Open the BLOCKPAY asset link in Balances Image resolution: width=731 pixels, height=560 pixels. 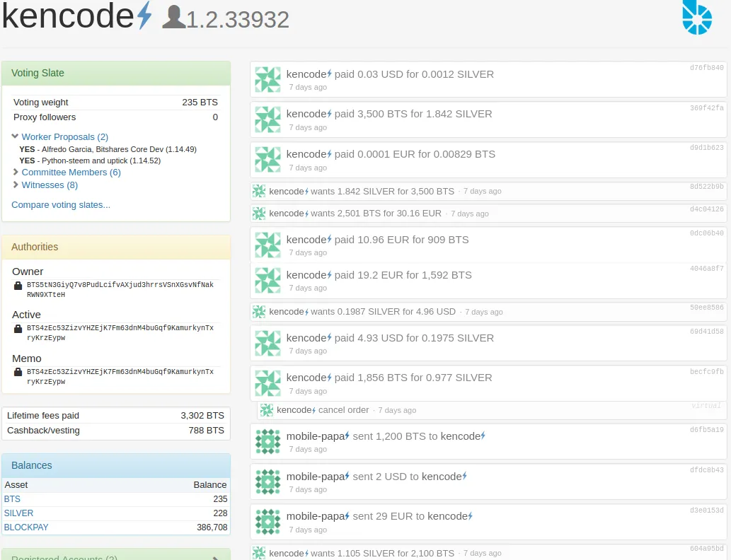click(26, 527)
